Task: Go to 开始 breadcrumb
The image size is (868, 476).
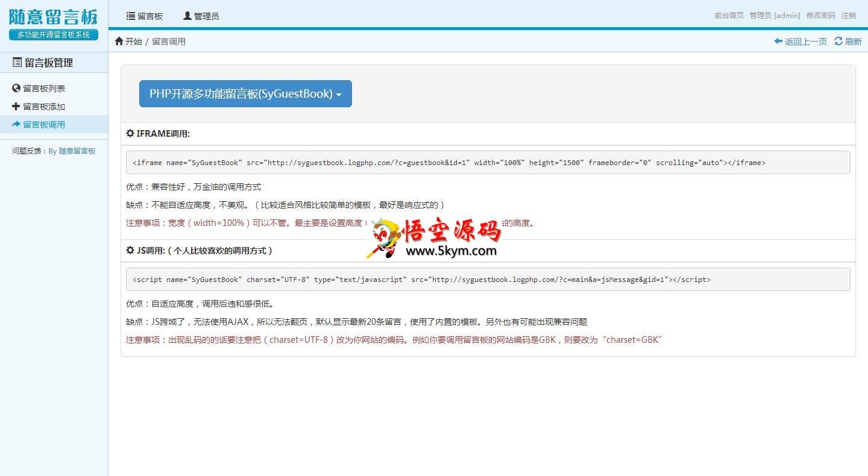Action: point(134,42)
